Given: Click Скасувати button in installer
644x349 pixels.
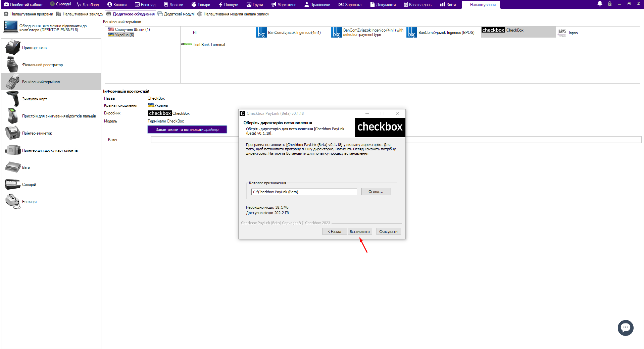Looking at the screenshot, I should coord(388,232).
